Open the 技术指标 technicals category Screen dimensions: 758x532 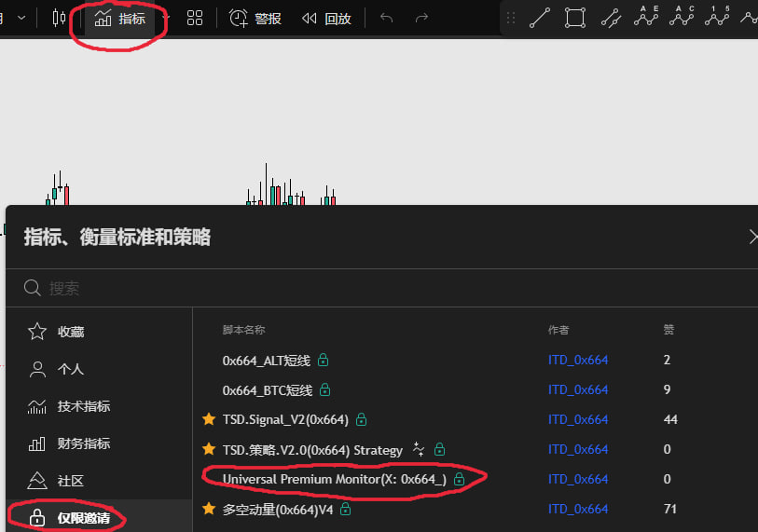point(99,406)
